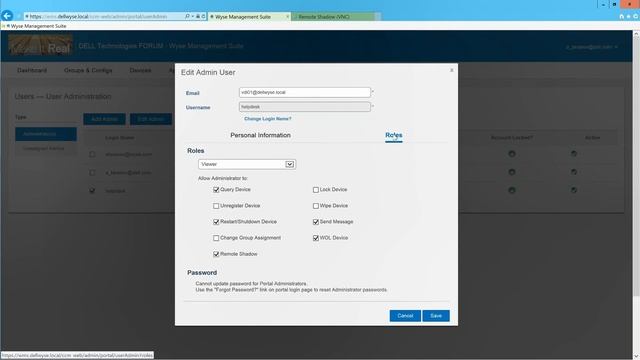This screenshot has height=360, width=640.
Task: Click the lock security icon in the address bar
Action: point(198,16)
